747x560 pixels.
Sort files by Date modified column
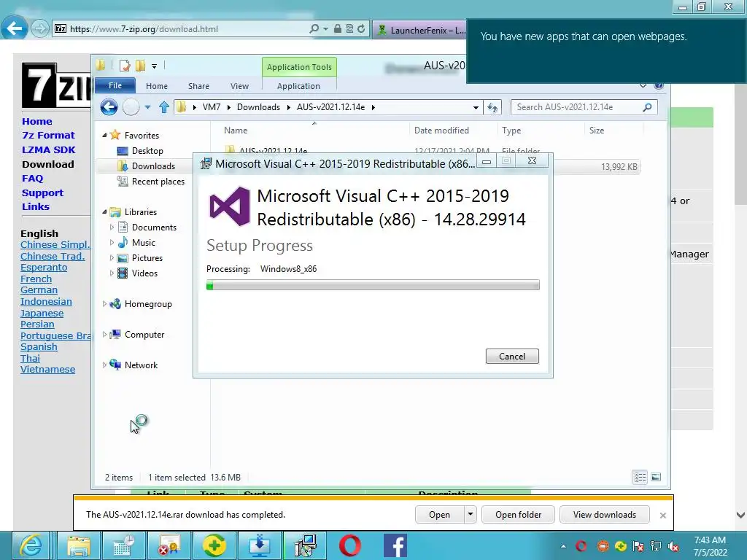(x=441, y=130)
